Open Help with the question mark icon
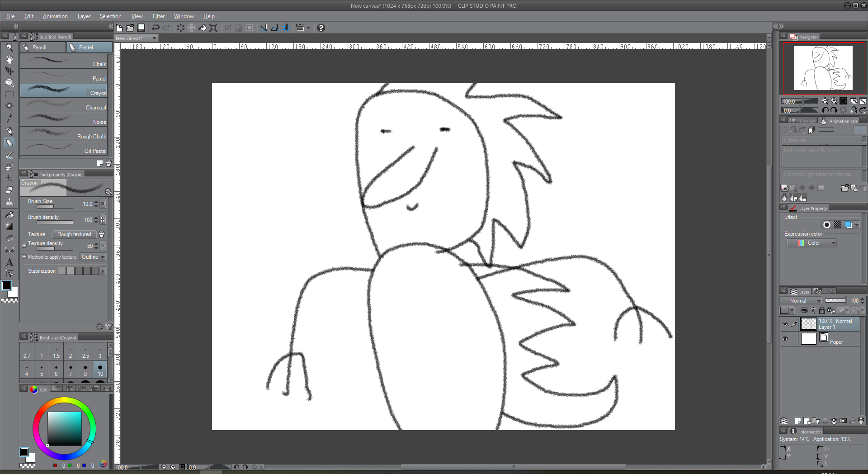 tap(321, 28)
